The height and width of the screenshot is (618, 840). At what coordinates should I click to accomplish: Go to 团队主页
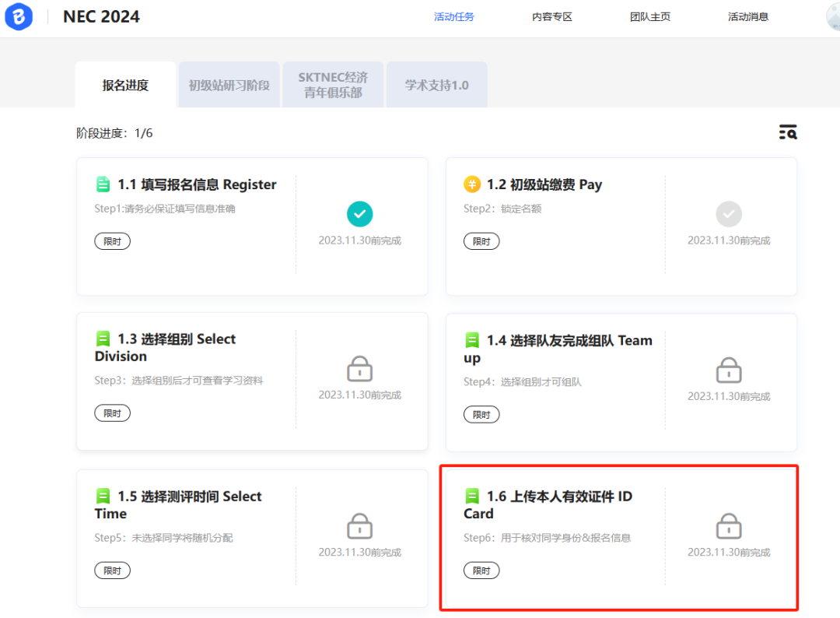649,16
